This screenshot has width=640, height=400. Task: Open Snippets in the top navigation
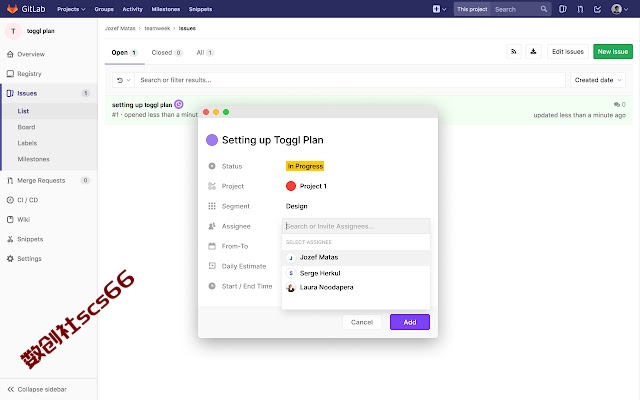200,9
